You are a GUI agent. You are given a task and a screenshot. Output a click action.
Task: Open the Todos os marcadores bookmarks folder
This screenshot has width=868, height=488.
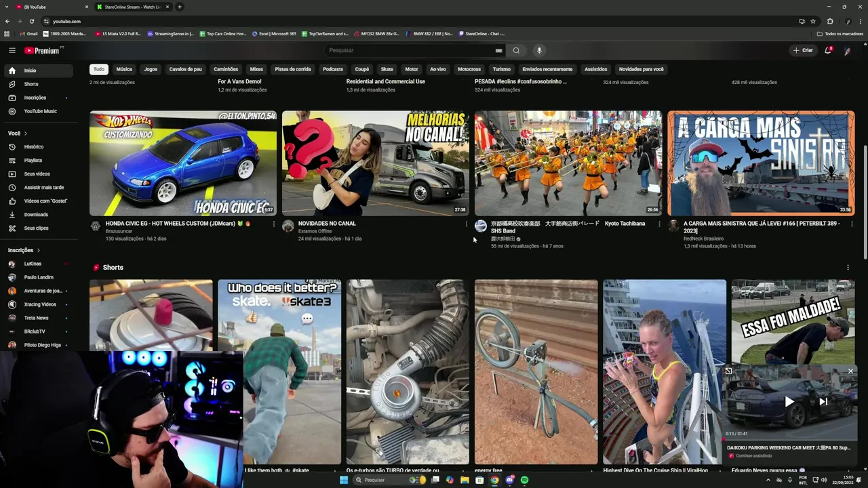[840, 34]
